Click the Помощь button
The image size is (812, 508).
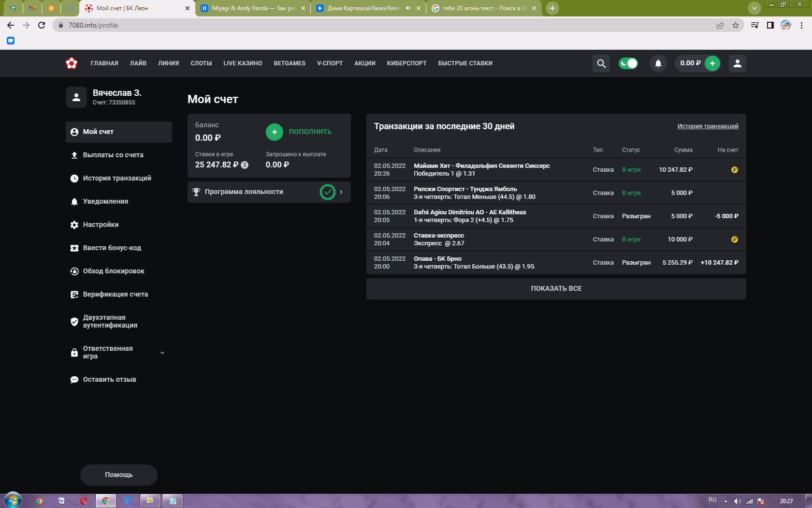(119, 475)
